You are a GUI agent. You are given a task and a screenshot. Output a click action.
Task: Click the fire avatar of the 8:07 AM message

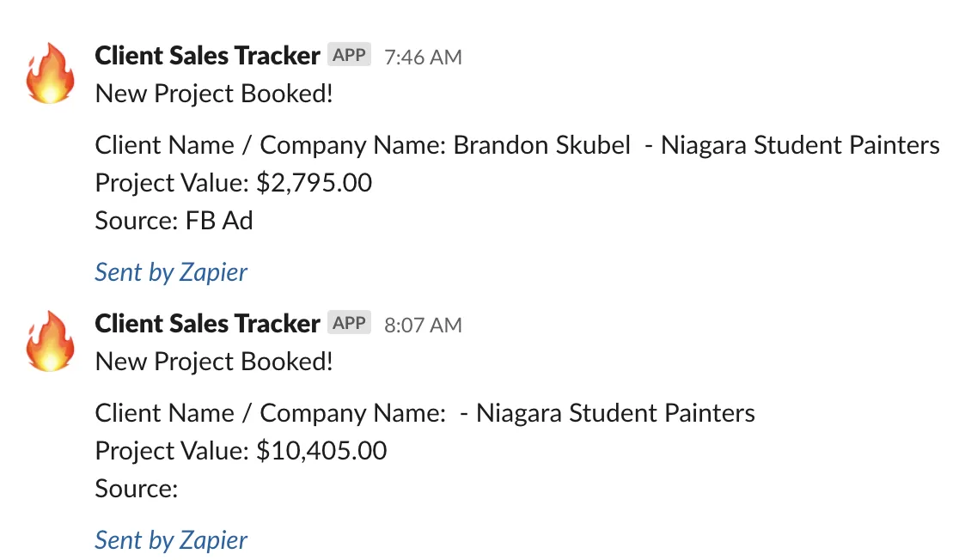click(50, 341)
